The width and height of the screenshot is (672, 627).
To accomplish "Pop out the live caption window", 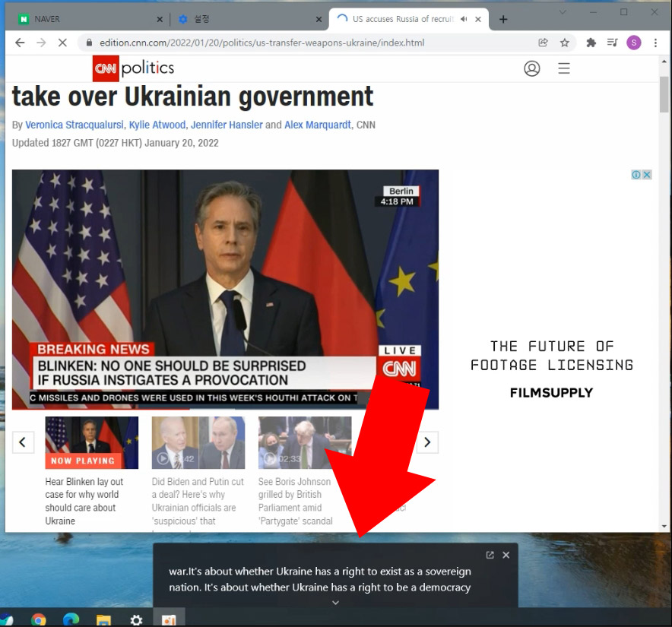I will click(490, 555).
